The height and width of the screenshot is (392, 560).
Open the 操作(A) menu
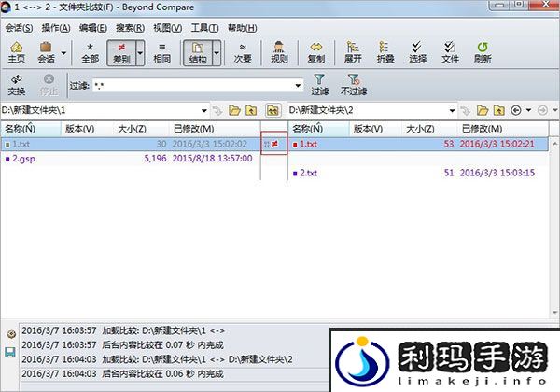tap(56, 28)
